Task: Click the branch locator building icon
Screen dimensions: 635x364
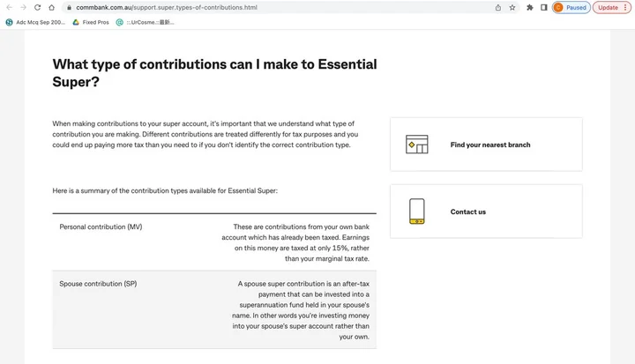Action: [416, 145]
